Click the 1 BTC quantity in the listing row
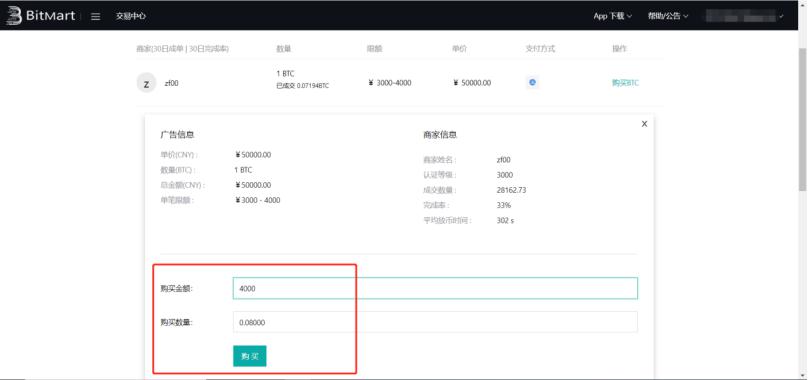The image size is (808, 380). [x=285, y=74]
